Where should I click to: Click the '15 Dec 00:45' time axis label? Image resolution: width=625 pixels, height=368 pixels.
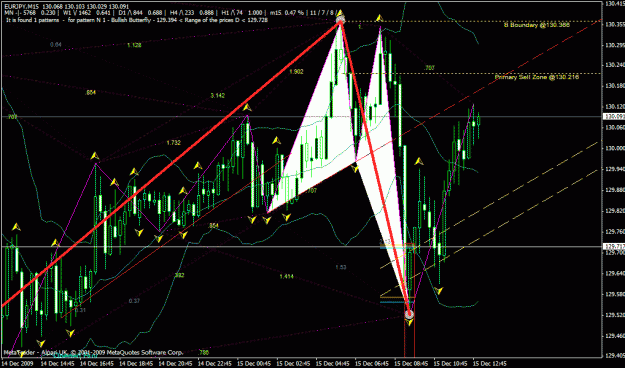(x=254, y=364)
